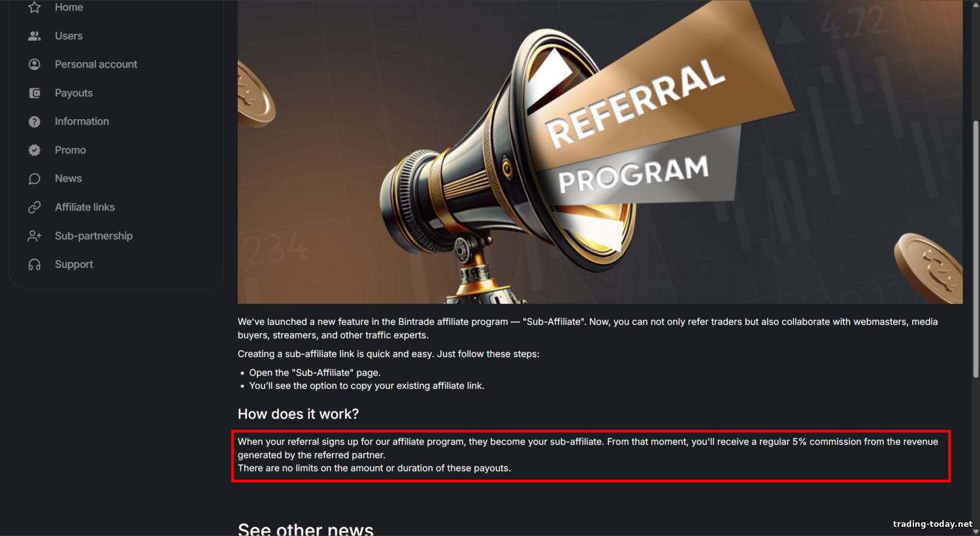980x536 pixels.
Task: Click the wallet icon beside Payouts
Action: pos(35,93)
